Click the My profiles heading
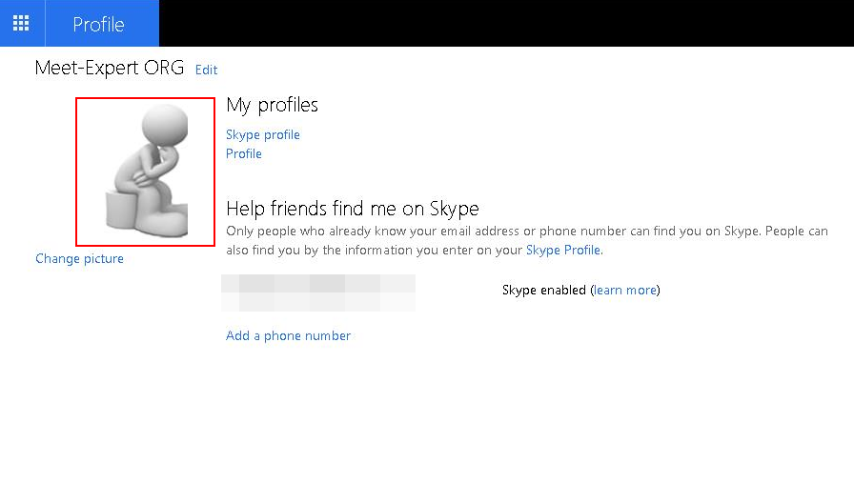The height and width of the screenshot is (504, 854). tap(272, 105)
